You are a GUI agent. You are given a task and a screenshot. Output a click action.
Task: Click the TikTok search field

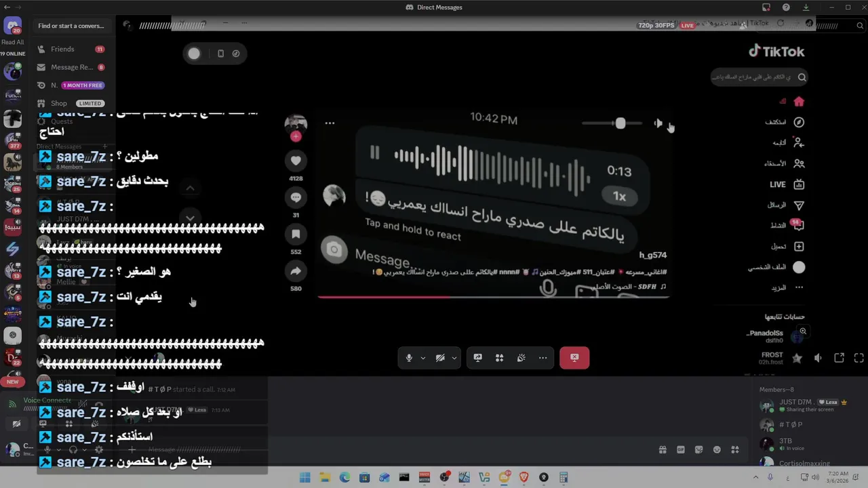click(x=759, y=77)
